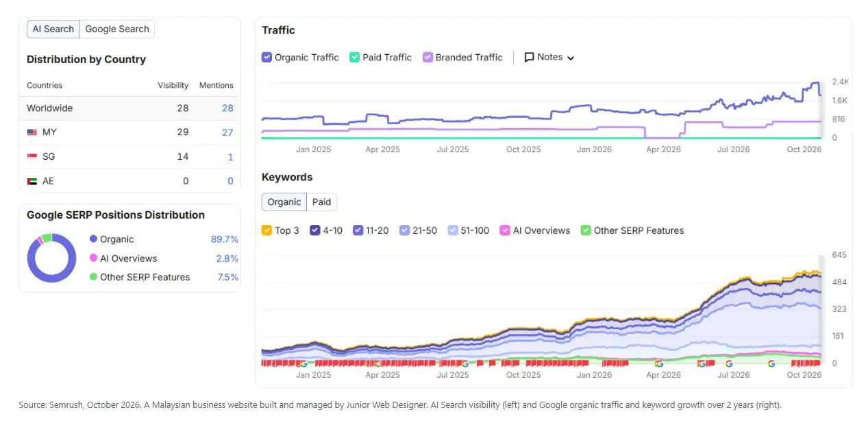868x423 pixels.
Task: Toggle the AI Overviews keywords checkbox
Action: (x=506, y=230)
